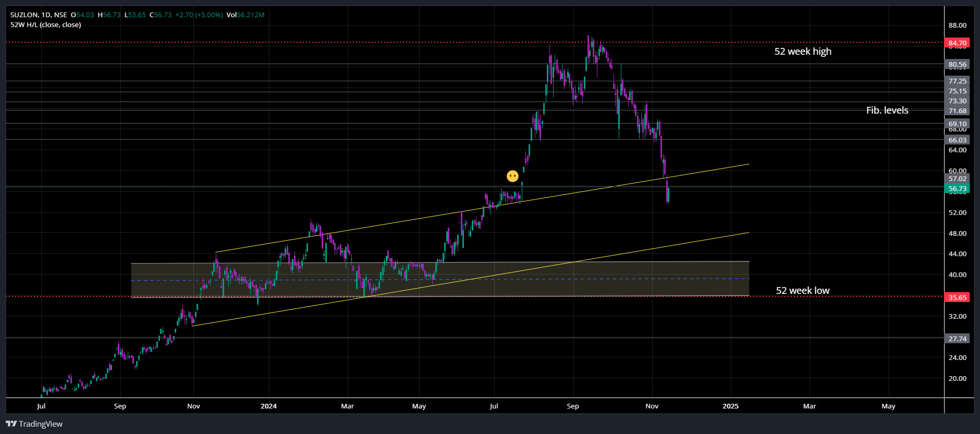Click the high value H56.73 in legend
980x434 pixels.
click(x=109, y=15)
